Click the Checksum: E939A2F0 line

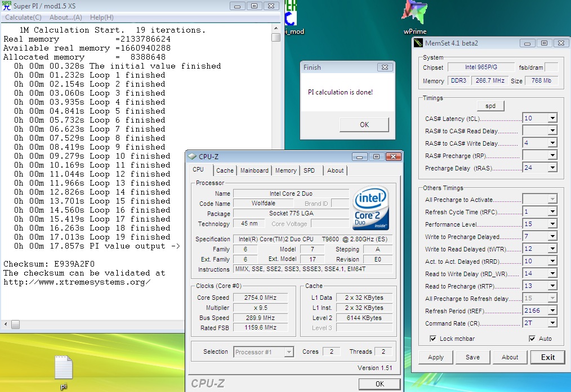tap(49, 264)
